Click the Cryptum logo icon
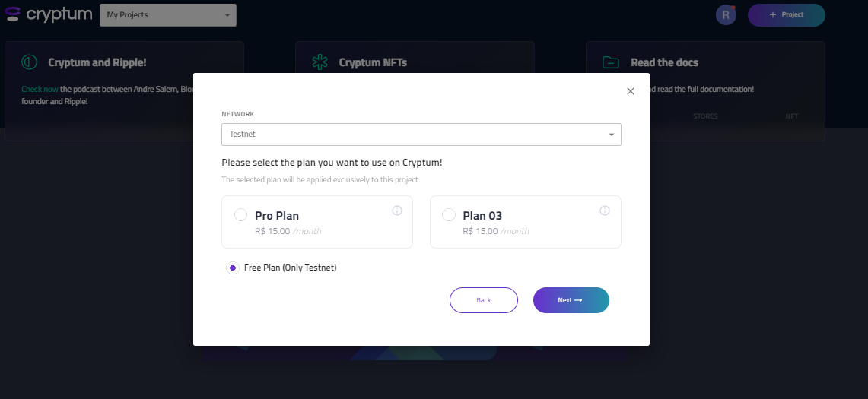Screen dimensions: 868x399 (x=12, y=14)
